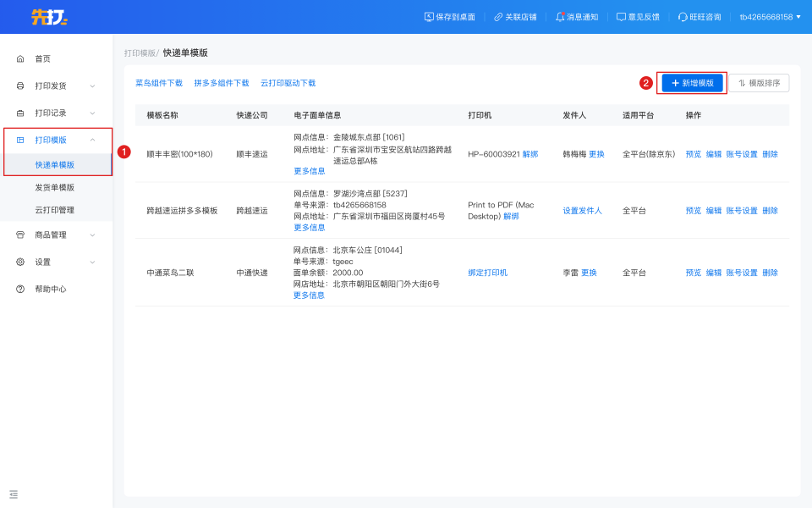Click 绑定打印机 for 中通菜鸟二联
Image resolution: width=812 pixels, height=508 pixels.
[487, 273]
